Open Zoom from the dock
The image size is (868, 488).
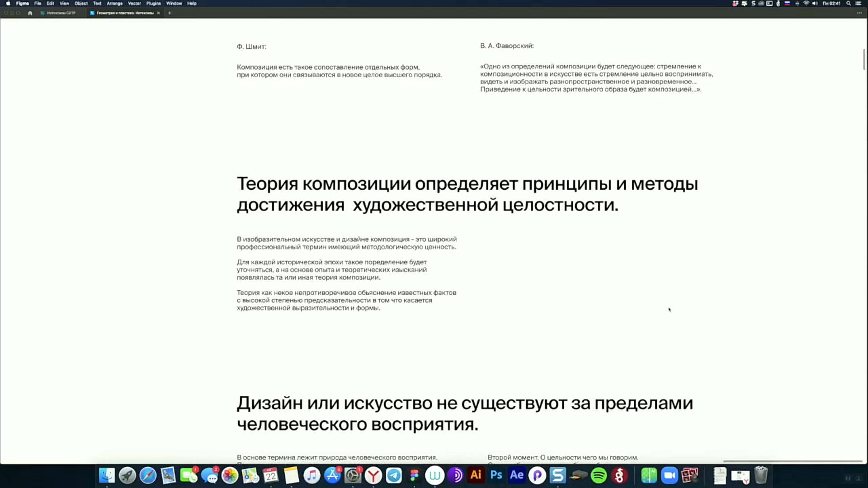pos(669,475)
